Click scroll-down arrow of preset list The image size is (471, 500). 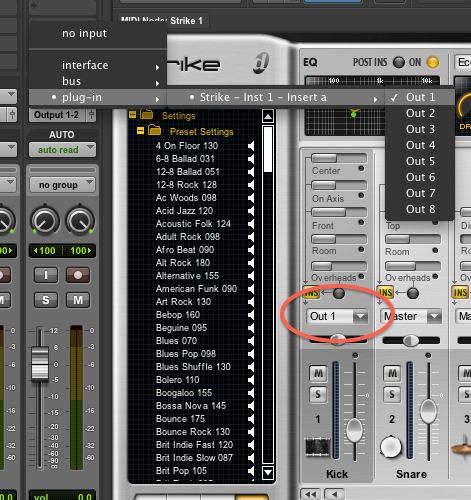click(x=268, y=472)
